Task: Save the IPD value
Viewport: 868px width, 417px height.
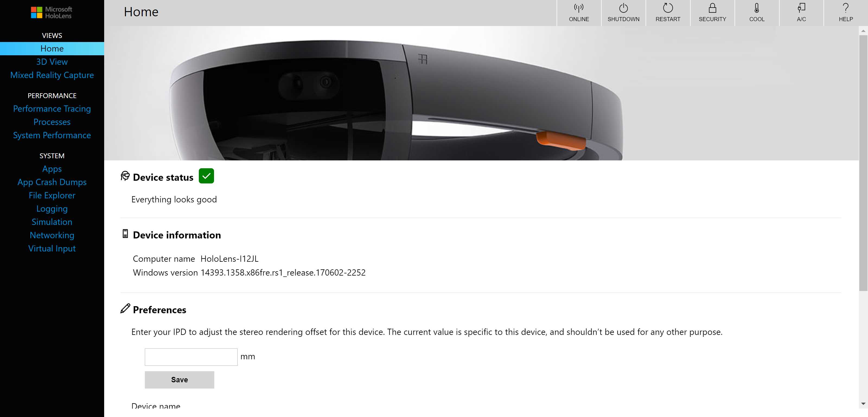Action: point(179,380)
